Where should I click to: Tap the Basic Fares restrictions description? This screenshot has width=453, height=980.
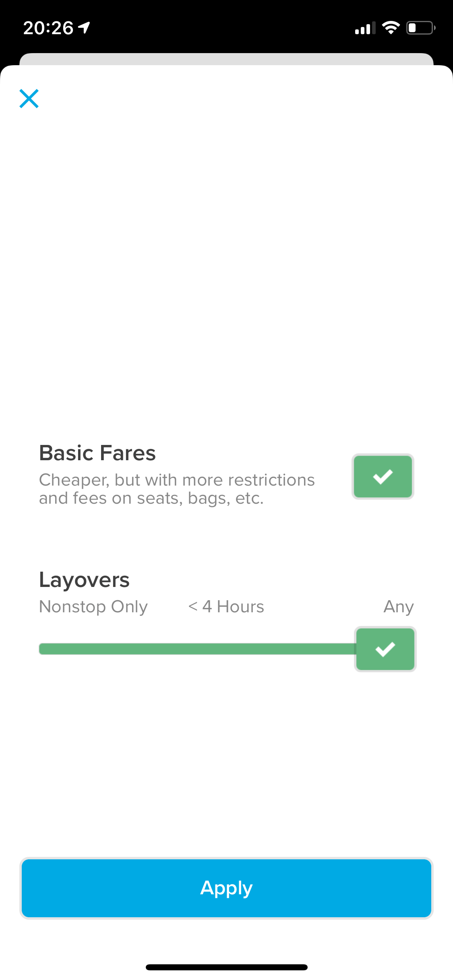(x=176, y=489)
